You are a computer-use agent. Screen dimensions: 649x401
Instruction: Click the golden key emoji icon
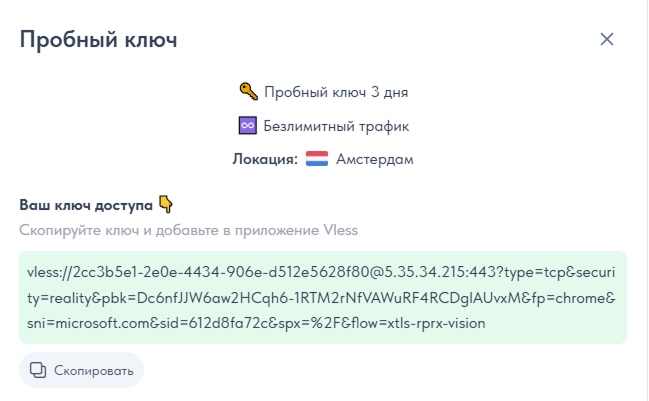[x=248, y=92]
